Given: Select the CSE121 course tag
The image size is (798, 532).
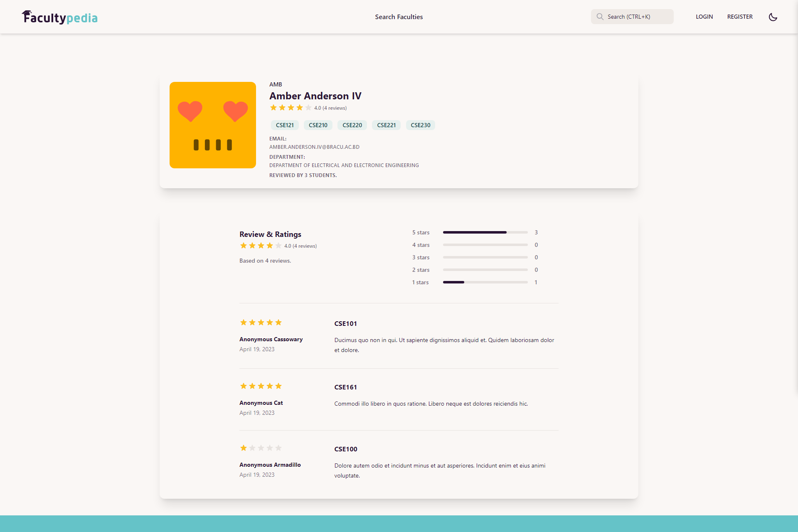Looking at the screenshot, I should tap(285, 125).
